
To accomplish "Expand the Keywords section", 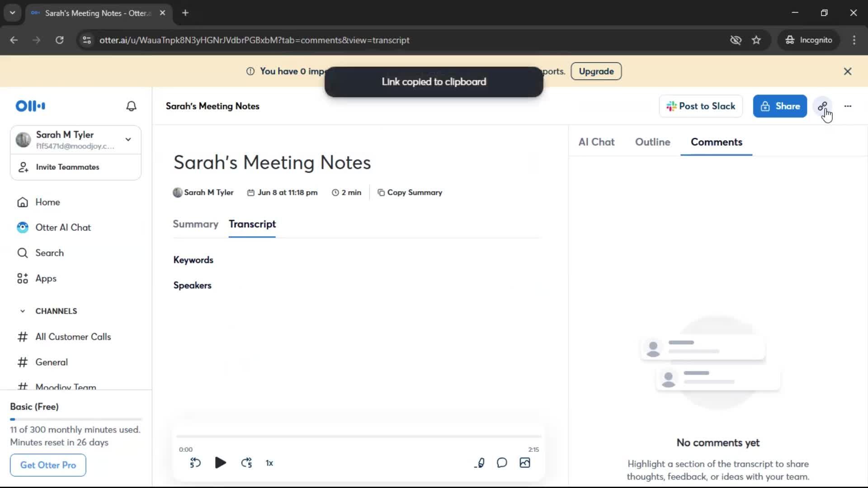I will click(x=193, y=260).
